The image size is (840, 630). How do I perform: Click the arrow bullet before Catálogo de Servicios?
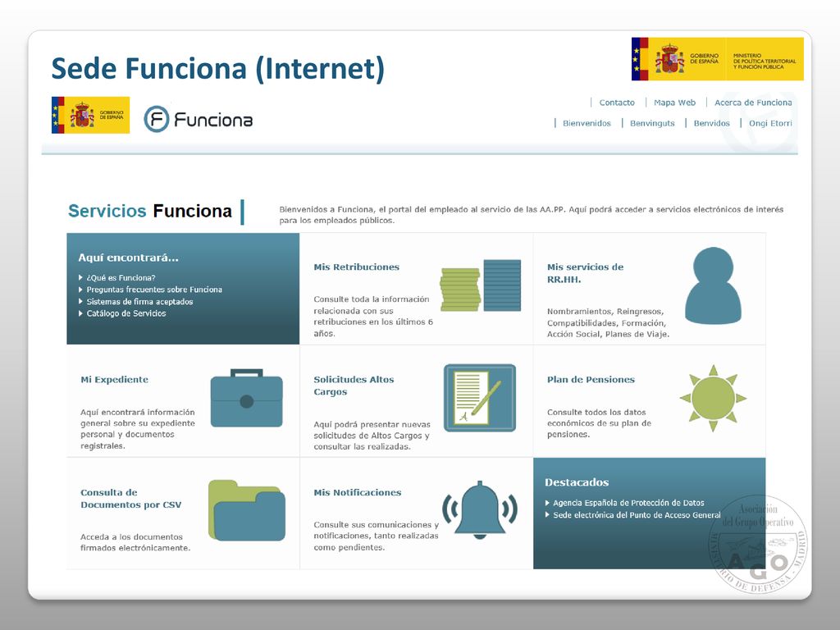pyautogui.click(x=81, y=313)
